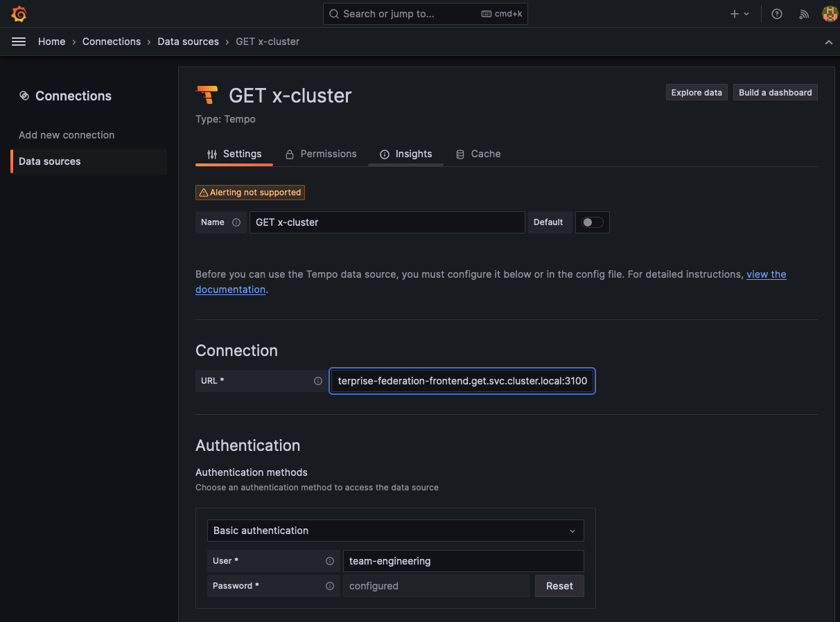Open the hamburger navigation menu
The width and height of the screenshot is (840, 622).
[x=19, y=42]
